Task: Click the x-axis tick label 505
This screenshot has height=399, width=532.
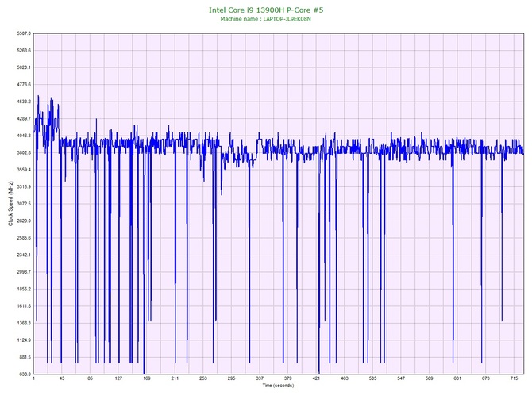Action: pyautogui.click(x=372, y=378)
